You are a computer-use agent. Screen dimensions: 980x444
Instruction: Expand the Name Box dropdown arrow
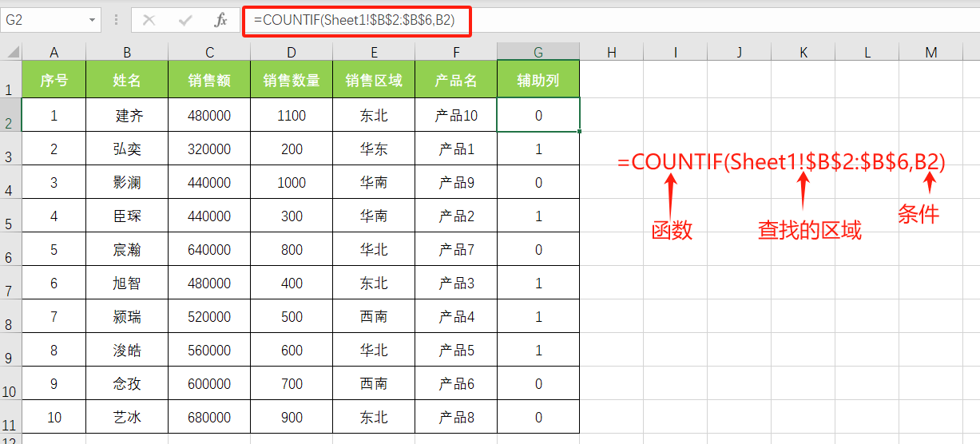click(93, 20)
